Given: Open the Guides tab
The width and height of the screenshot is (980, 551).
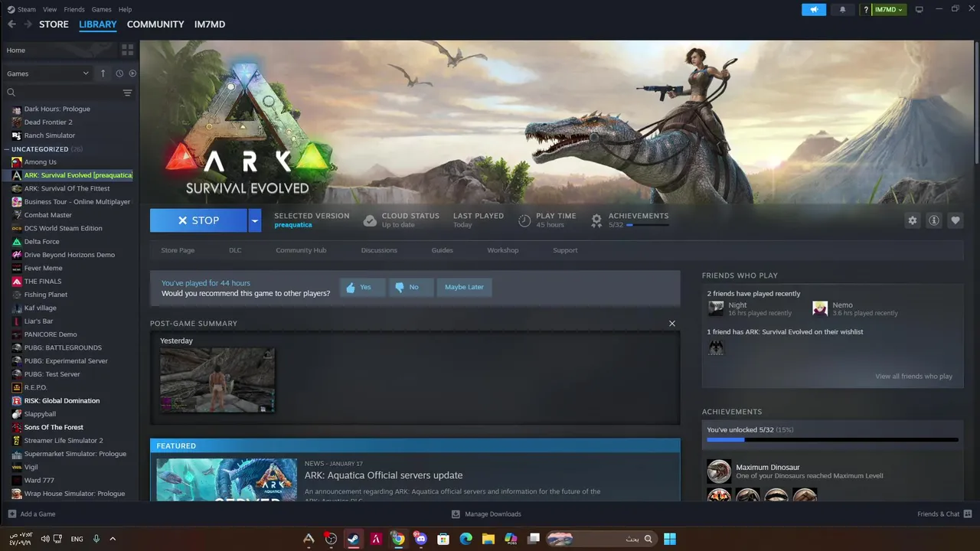Looking at the screenshot, I should pyautogui.click(x=442, y=250).
